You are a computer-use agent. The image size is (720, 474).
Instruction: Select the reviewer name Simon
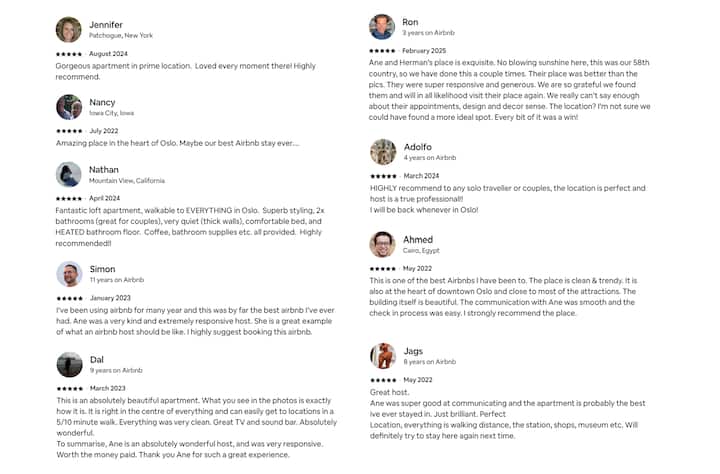point(102,269)
